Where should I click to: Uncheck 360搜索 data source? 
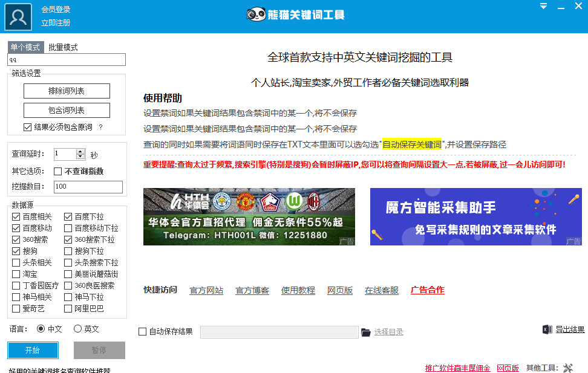click(16, 239)
